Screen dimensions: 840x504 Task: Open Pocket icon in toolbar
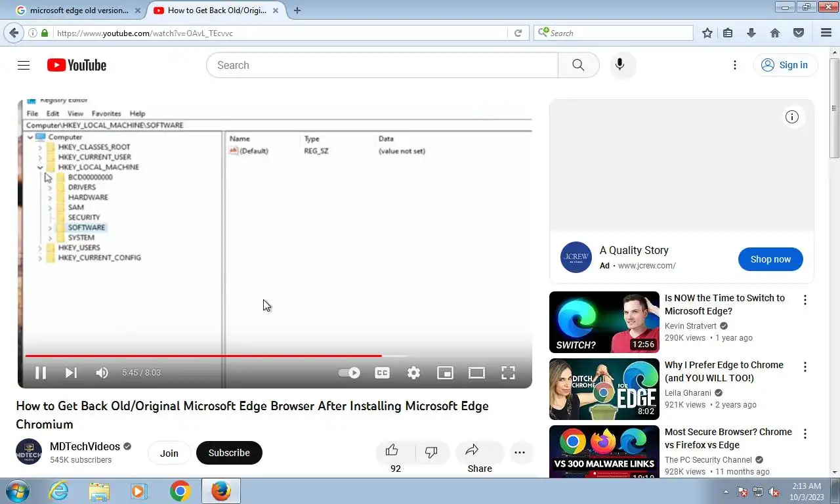799,33
